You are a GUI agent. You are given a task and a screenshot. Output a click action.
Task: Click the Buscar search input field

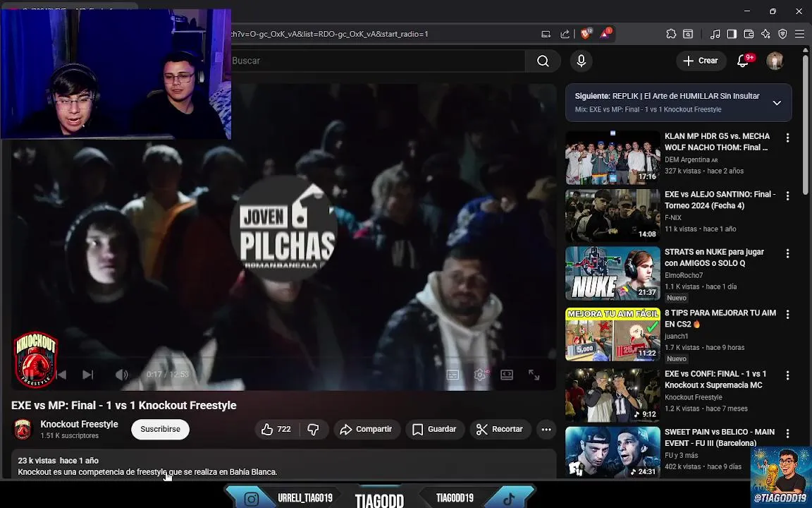[x=377, y=61]
